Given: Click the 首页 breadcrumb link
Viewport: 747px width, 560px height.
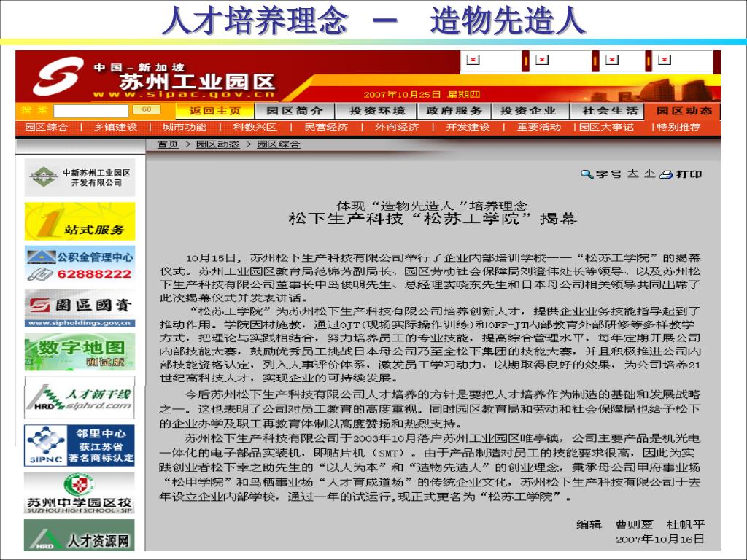Looking at the screenshot, I should (169, 144).
